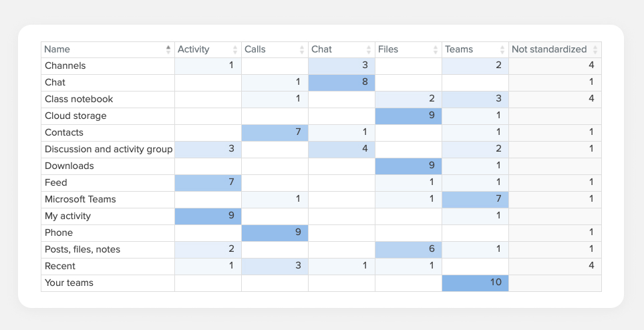Screen dimensions: 644x330
Task: Click Discussion and activity group row label
Action: [108, 150]
